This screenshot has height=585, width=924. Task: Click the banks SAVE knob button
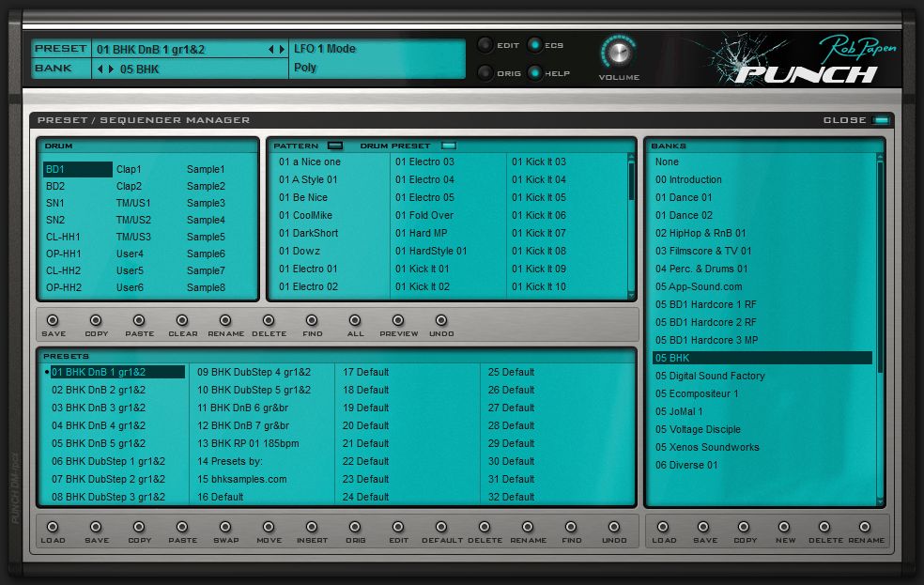point(703,527)
